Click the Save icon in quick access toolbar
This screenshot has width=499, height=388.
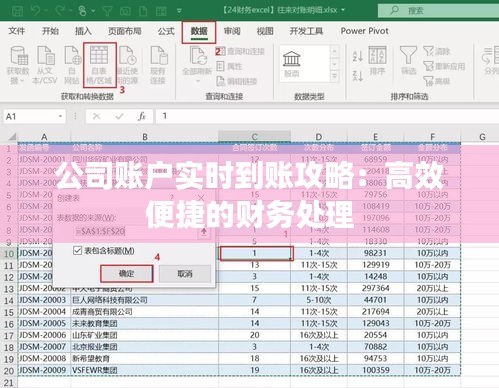(17, 11)
